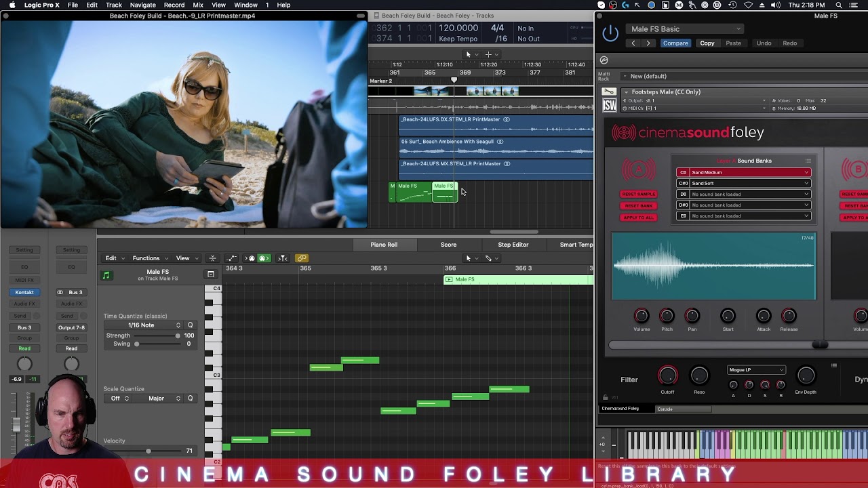Screen dimensions: 868x488
Task: Toggle Read automation on the Output 7-8 strip
Action: coord(71,348)
